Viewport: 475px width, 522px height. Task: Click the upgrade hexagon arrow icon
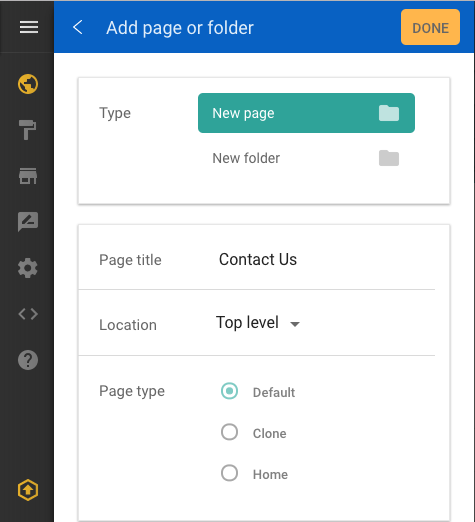(x=28, y=490)
